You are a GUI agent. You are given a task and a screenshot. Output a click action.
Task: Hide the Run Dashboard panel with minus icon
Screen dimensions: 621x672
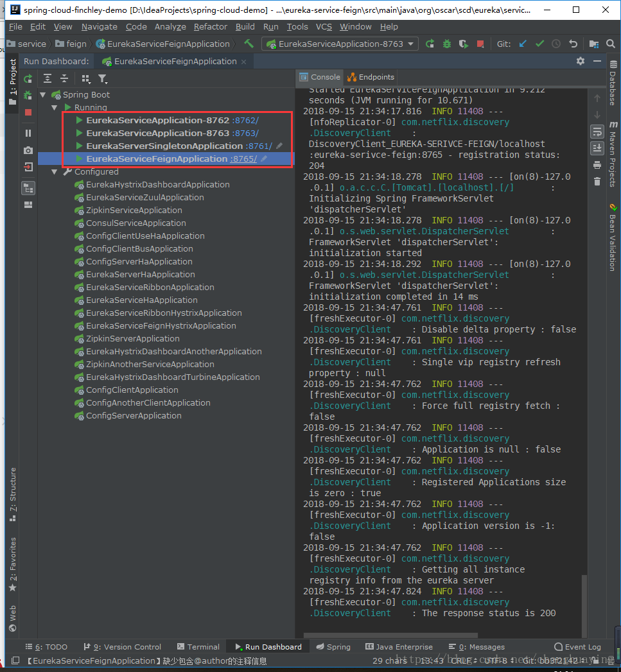pyautogui.click(x=597, y=61)
